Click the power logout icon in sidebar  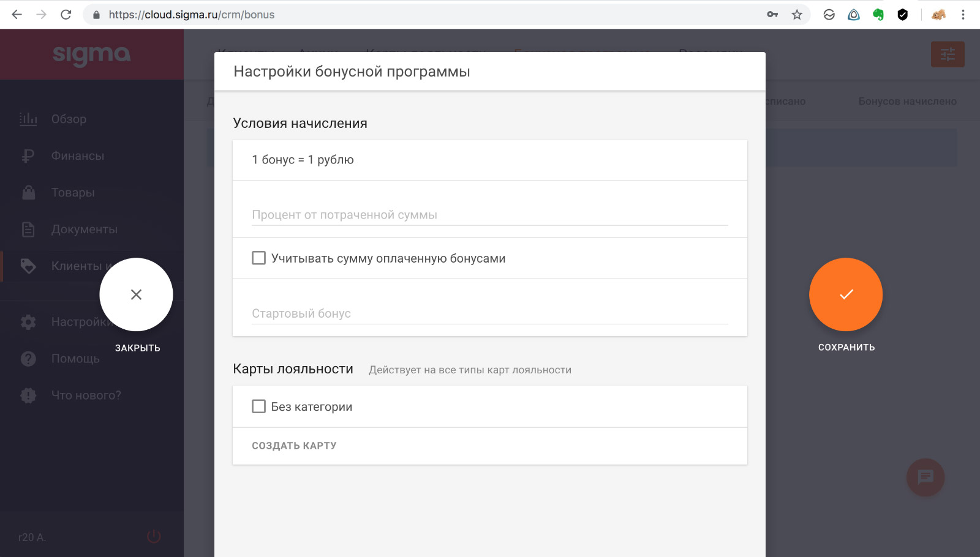point(154,537)
